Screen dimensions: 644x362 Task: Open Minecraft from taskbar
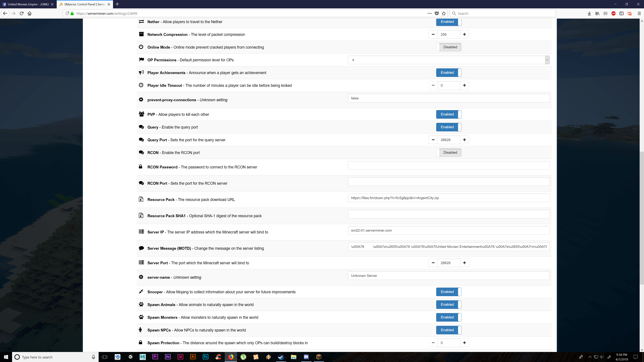coord(319,357)
